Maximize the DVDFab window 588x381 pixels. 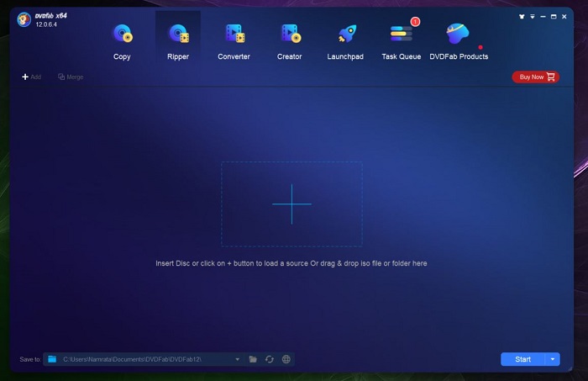click(554, 17)
